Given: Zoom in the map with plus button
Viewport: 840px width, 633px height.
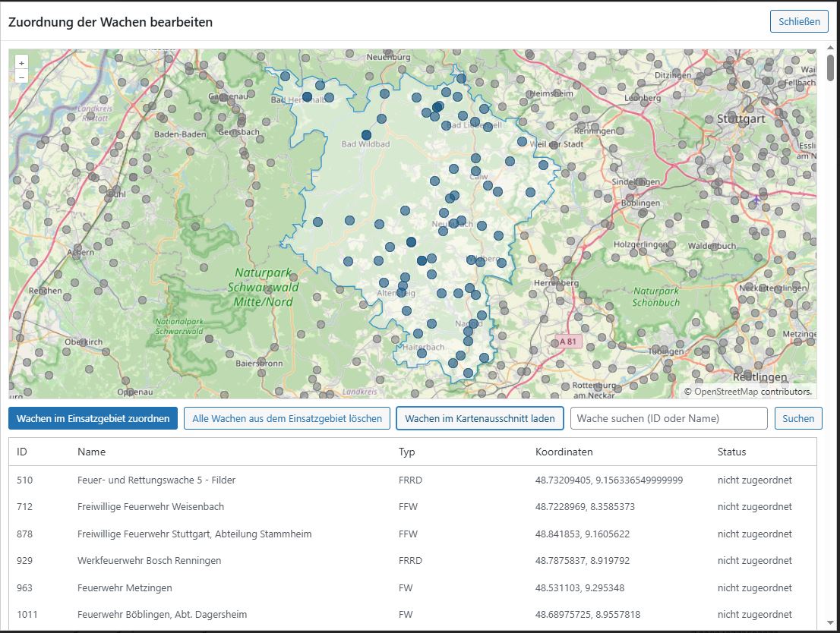Looking at the screenshot, I should 21,63.
